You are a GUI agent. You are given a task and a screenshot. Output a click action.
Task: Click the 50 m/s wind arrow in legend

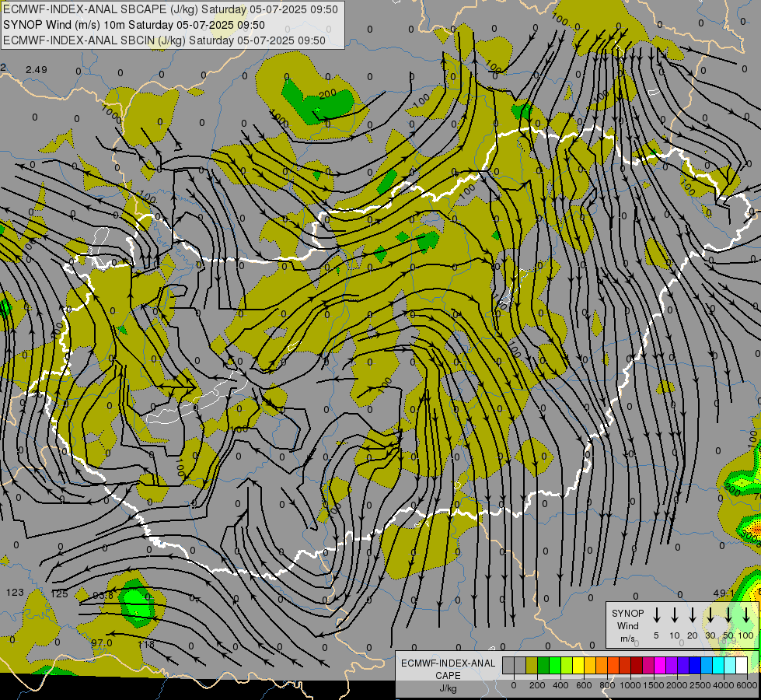pyautogui.click(x=728, y=614)
